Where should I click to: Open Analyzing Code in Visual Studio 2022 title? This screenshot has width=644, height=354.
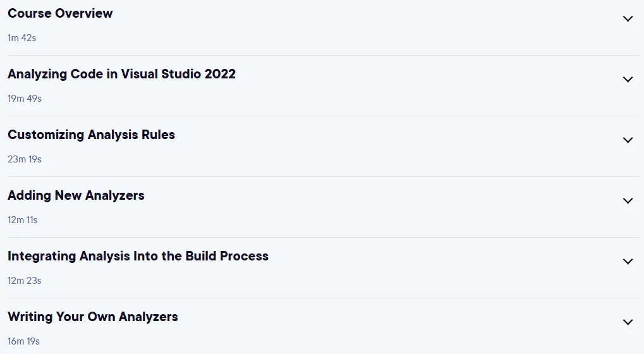tap(121, 74)
